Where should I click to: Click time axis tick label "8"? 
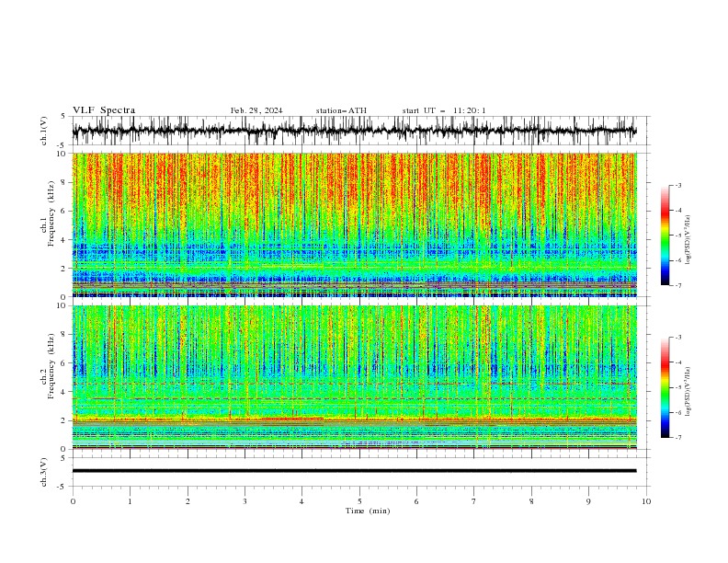pyautogui.click(x=531, y=501)
